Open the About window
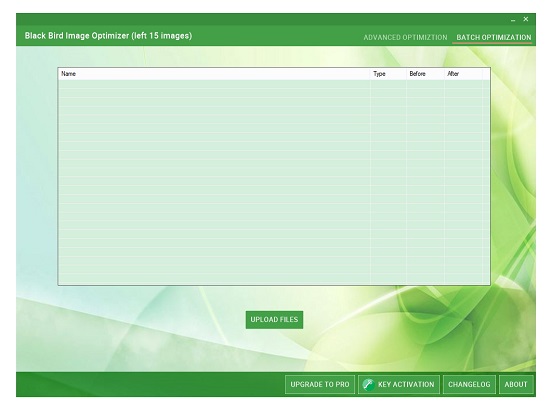The width and height of the screenshot is (550, 406). (516, 384)
